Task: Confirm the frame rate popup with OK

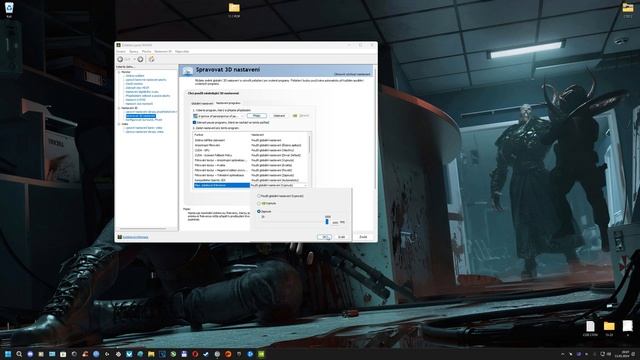Action: (x=324, y=237)
